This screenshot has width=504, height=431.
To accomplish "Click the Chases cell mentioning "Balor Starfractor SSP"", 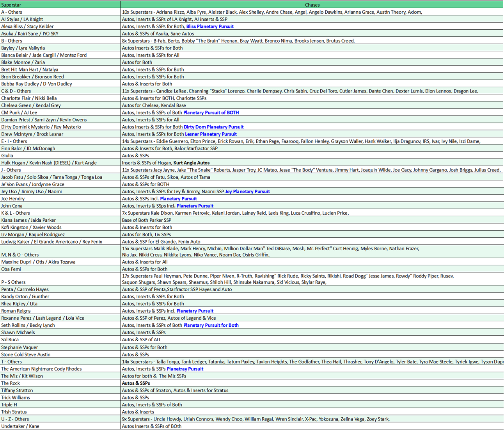I will click(x=312, y=148).
